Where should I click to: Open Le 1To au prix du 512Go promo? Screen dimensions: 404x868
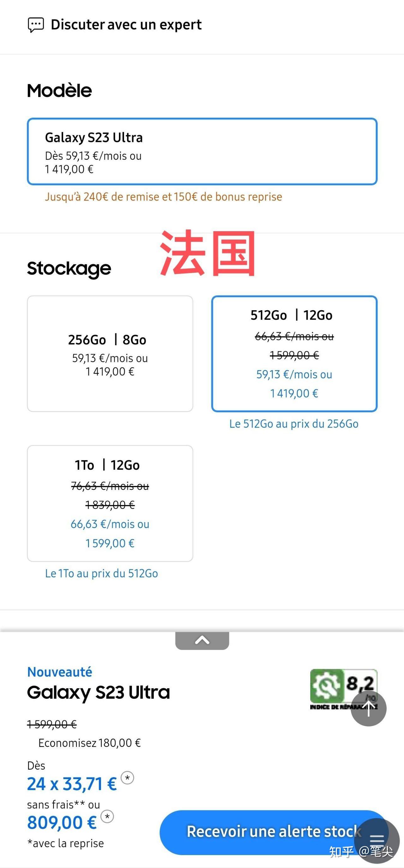102,573
